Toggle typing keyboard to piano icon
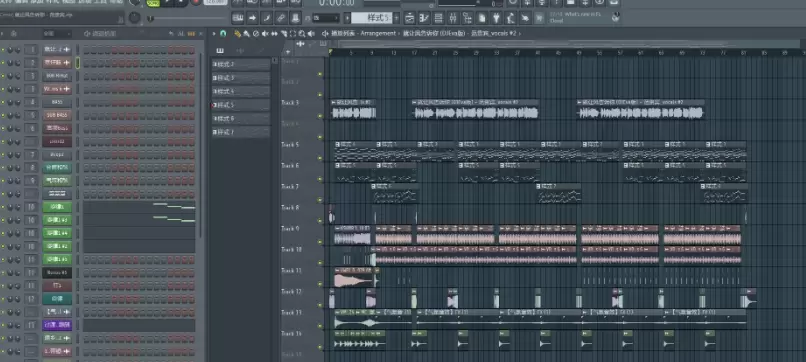This screenshot has height=362, width=806. 237,18
